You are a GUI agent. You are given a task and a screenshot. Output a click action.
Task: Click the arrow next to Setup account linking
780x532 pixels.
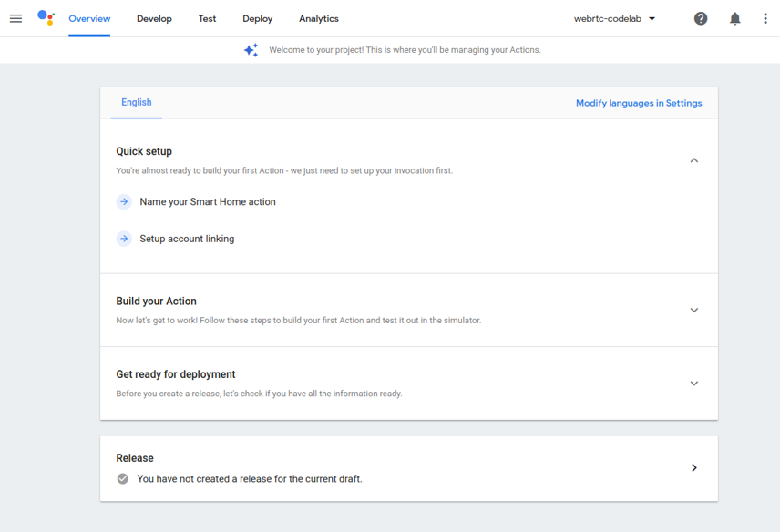pos(124,238)
